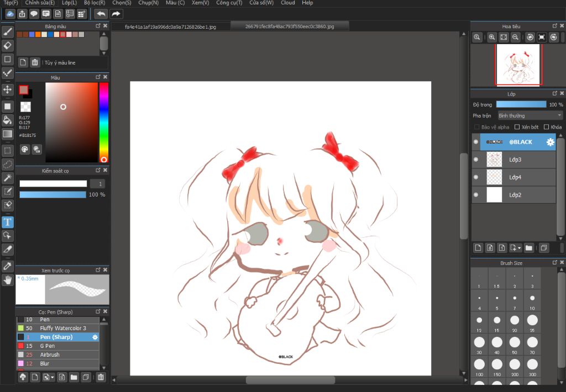Toggle the Xén bớt clipping checkbox

[517, 127]
